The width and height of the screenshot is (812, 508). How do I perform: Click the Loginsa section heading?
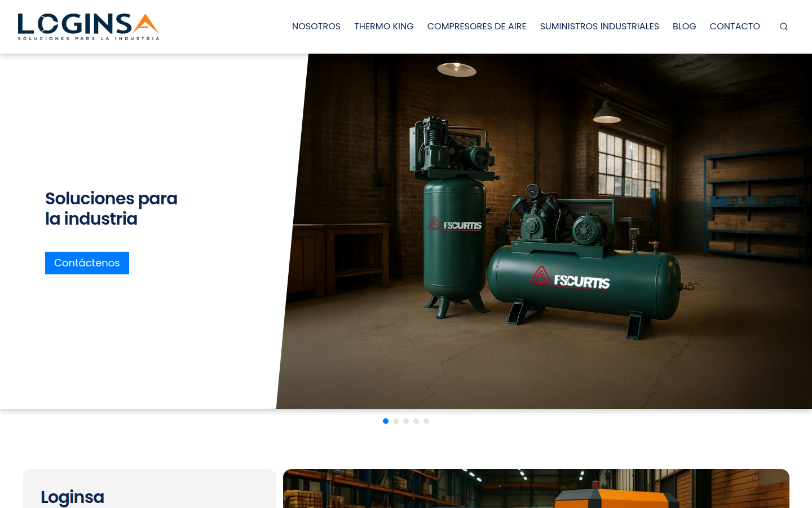point(72,497)
